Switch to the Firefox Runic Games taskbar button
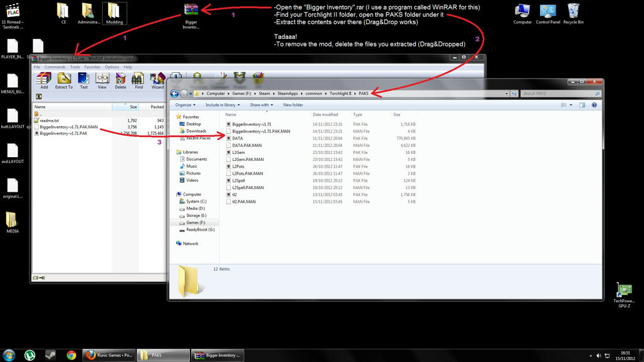This screenshot has height=362, width=644. pyautogui.click(x=109, y=355)
